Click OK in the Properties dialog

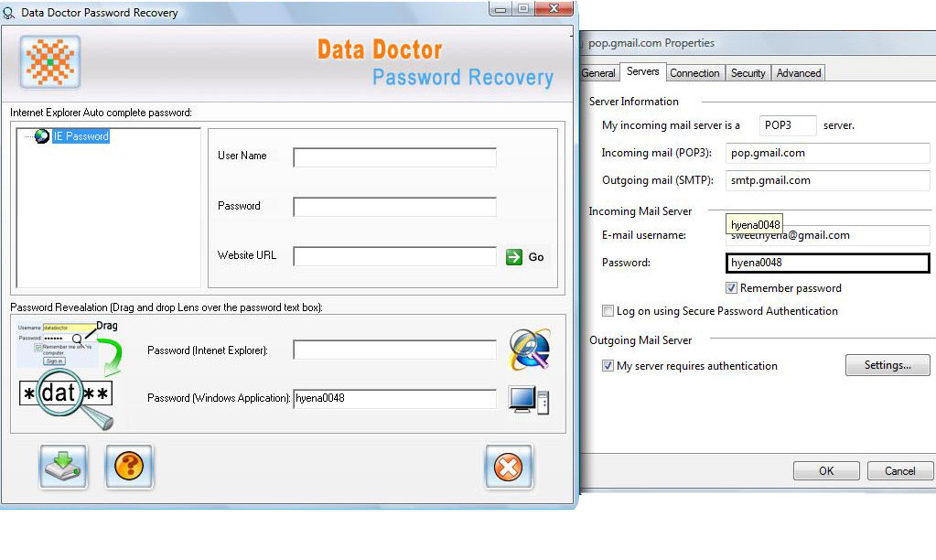(x=826, y=470)
